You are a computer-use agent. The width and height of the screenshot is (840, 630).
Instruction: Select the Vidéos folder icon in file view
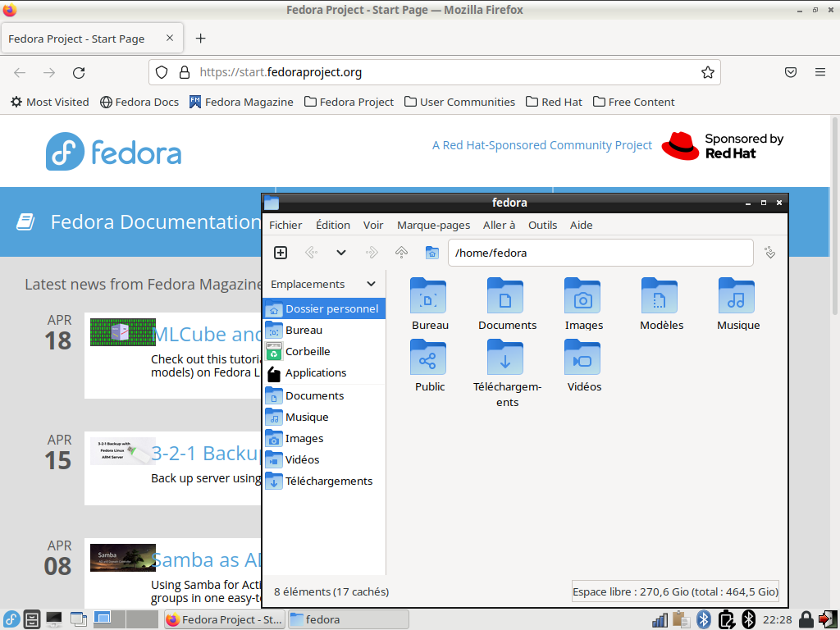tap(582, 358)
